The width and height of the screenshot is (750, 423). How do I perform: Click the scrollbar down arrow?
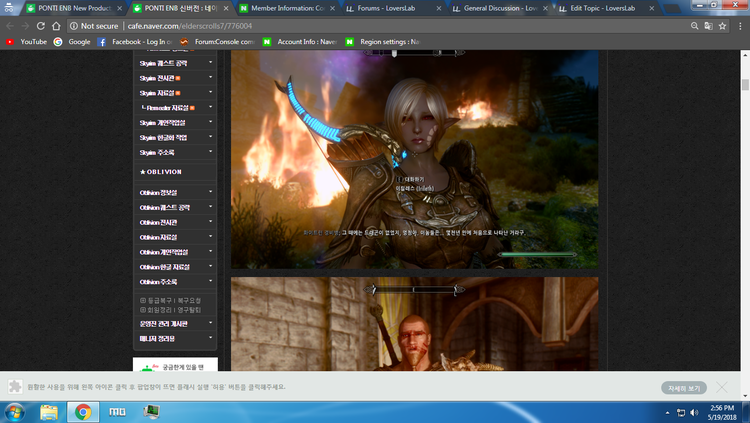[745, 396]
